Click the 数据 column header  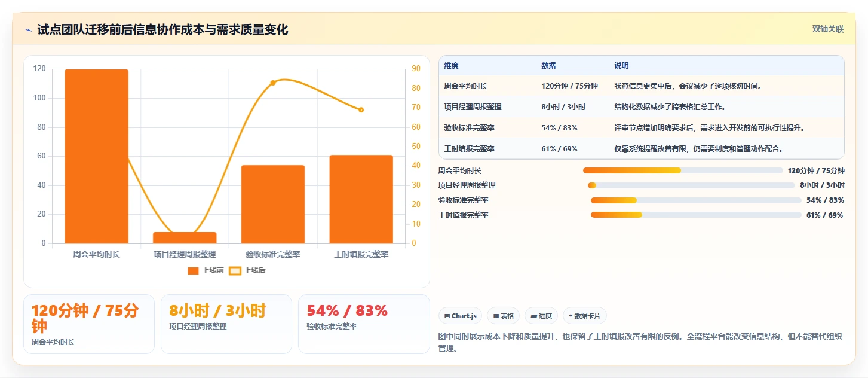(x=548, y=65)
